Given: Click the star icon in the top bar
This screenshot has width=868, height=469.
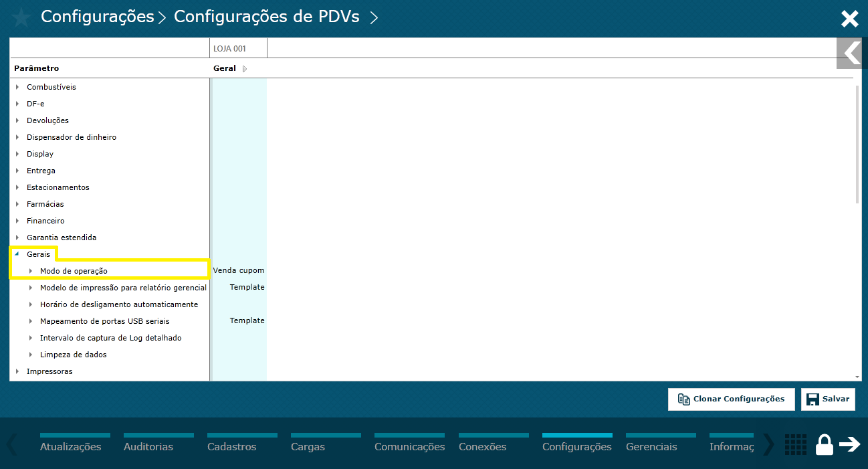Looking at the screenshot, I should [21, 18].
